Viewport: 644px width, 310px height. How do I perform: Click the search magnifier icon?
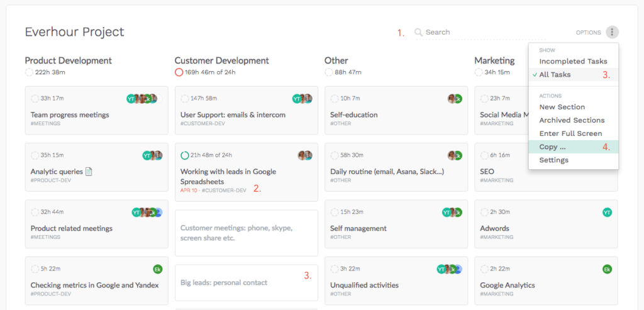click(418, 32)
